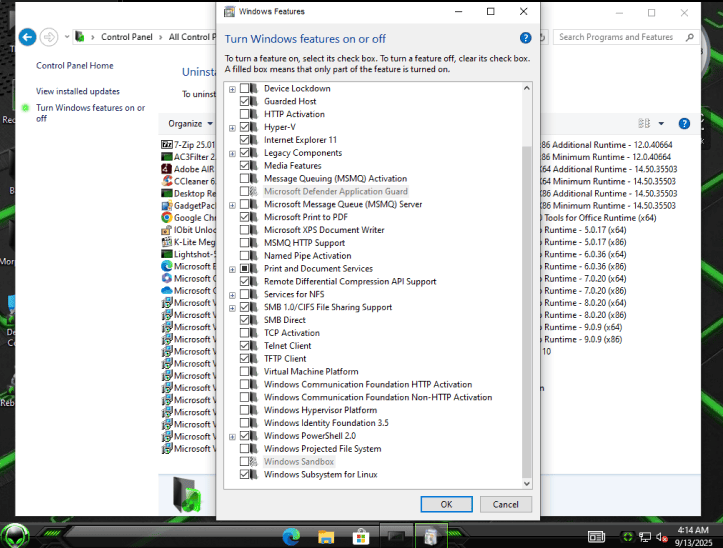Enable the HTTP Activation checkbox
Screen dimensions: 723x548
(x=244, y=114)
